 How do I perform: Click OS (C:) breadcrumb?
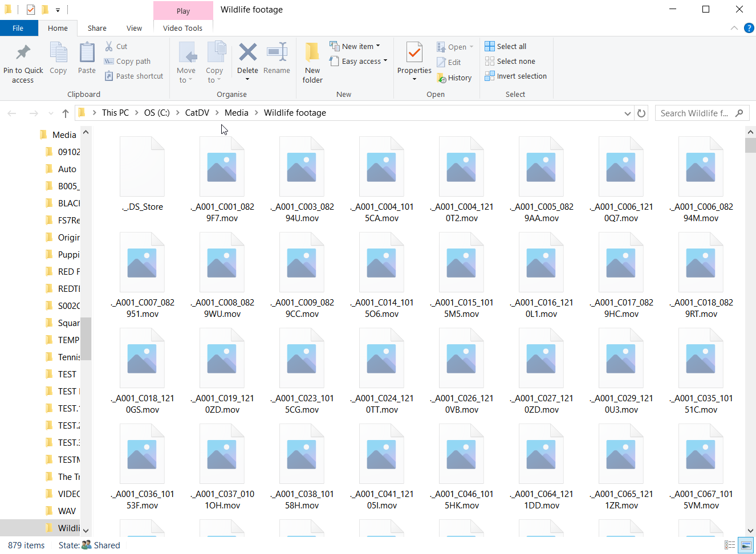pos(157,113)
